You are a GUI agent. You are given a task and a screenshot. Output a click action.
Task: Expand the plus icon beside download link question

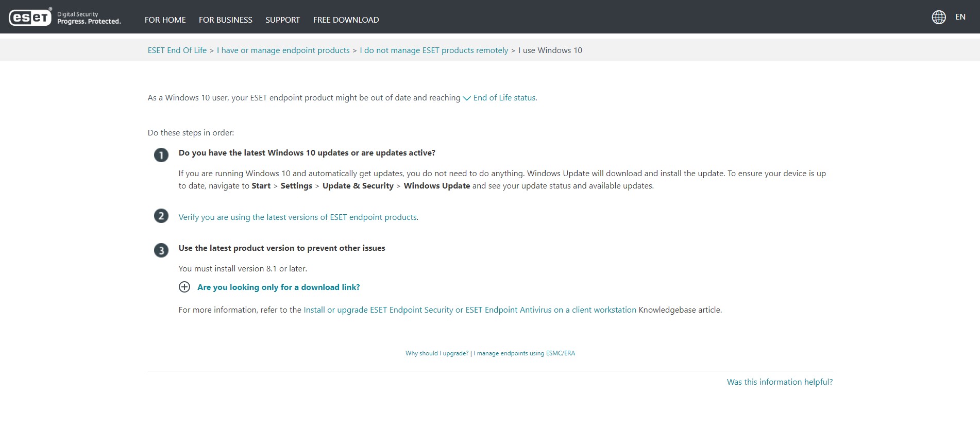pyautogui.click(x=184, y=287)
